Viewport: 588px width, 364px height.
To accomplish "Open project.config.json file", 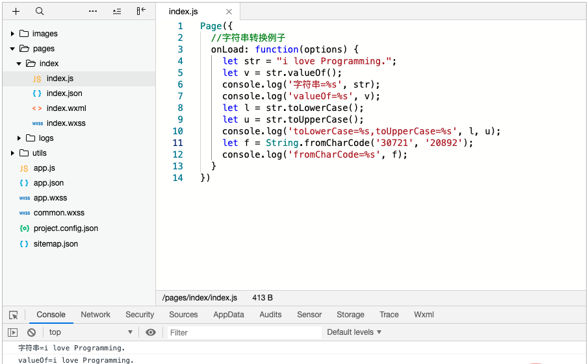I will (x=66, y=228).
